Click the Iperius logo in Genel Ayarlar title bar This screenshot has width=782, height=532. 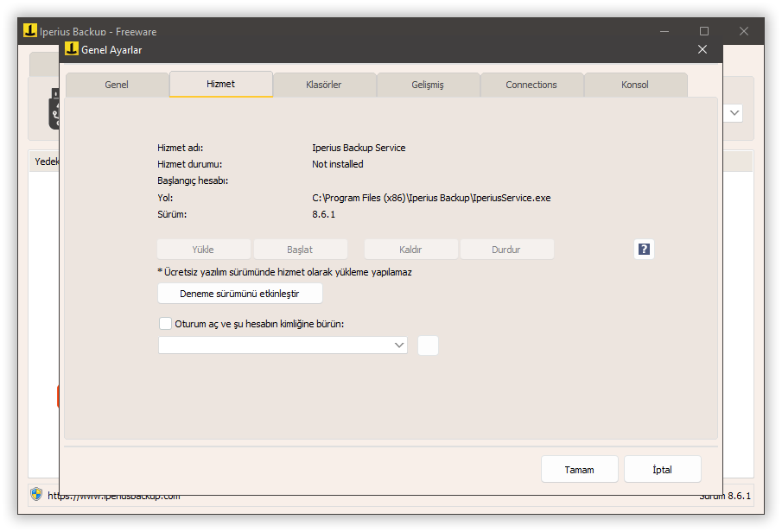[72, 49]
